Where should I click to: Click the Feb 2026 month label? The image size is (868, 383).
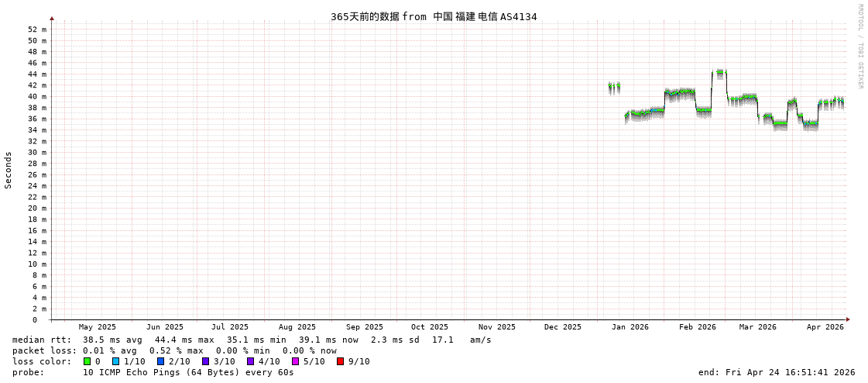(x=698, y=327)
